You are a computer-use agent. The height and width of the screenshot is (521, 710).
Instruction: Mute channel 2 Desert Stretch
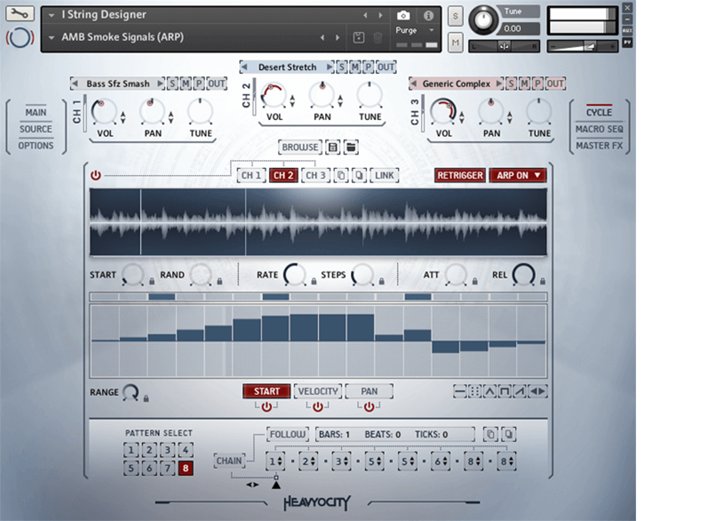click(355, 67)
